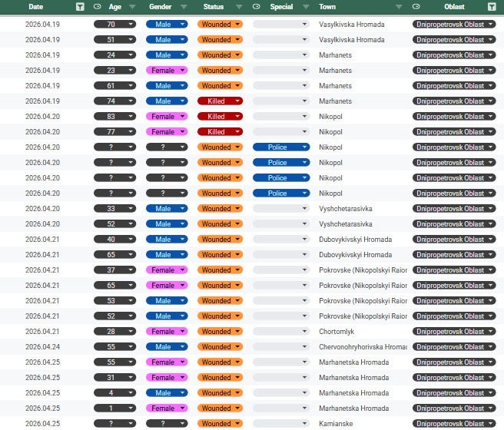Open the active filter icon on Date column
The height and width of the screenshot is (430, 504).
pos(80,7)
